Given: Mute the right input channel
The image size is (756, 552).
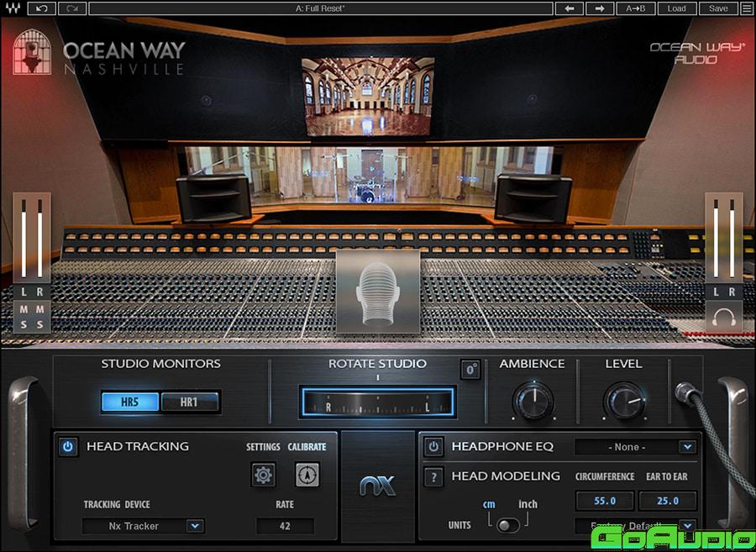Looking at the screenshot, I should coord(40,309).
